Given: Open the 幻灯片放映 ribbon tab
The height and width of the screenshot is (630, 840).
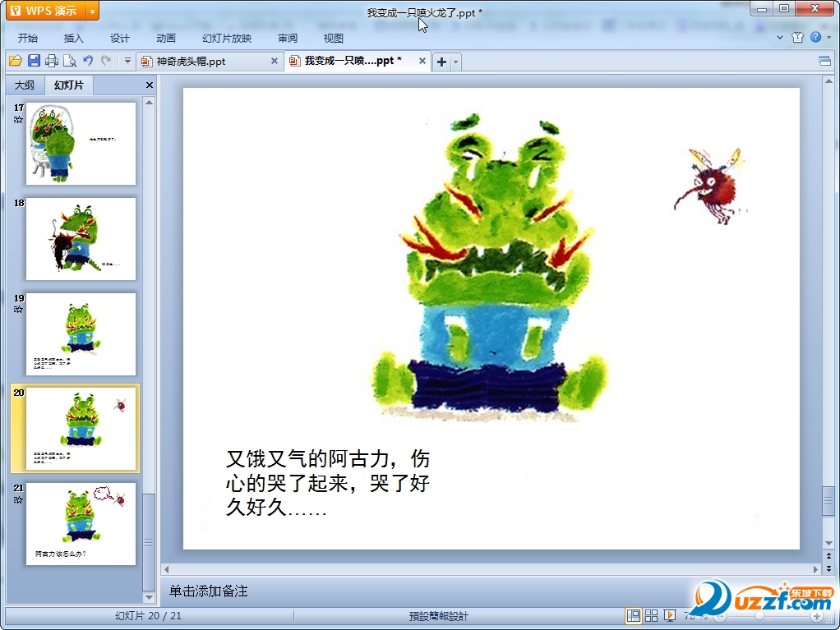Looking at the screenshot, I should 227,38.
